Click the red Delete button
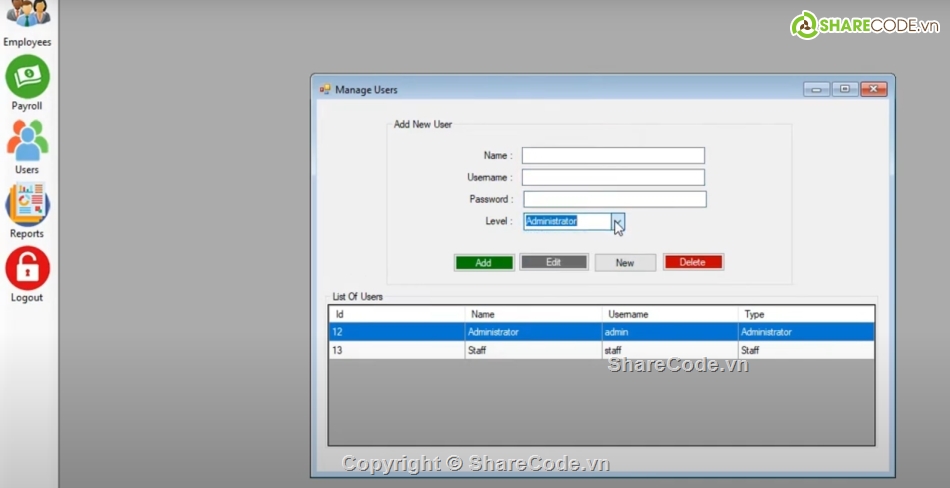Image resolution: width=950 pixels, height=488 pixels. (693, 262)
